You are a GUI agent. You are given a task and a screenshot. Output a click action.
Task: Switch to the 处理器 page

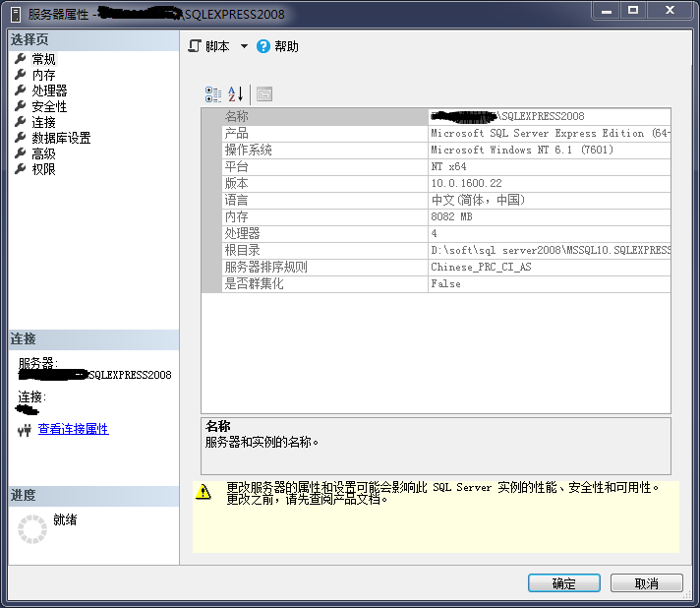(49, 91)
